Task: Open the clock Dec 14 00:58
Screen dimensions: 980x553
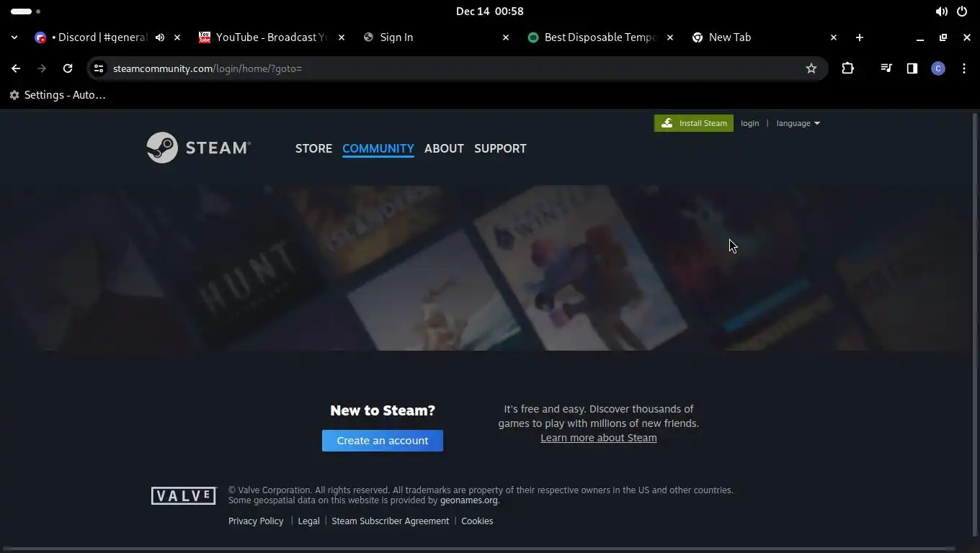Action: click(x=490, y=12)
